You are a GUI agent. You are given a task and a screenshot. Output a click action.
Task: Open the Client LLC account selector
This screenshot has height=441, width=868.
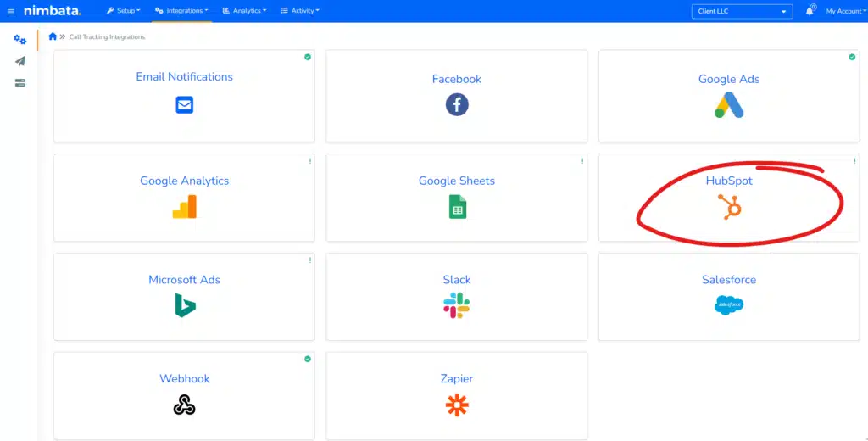(742, 11)
